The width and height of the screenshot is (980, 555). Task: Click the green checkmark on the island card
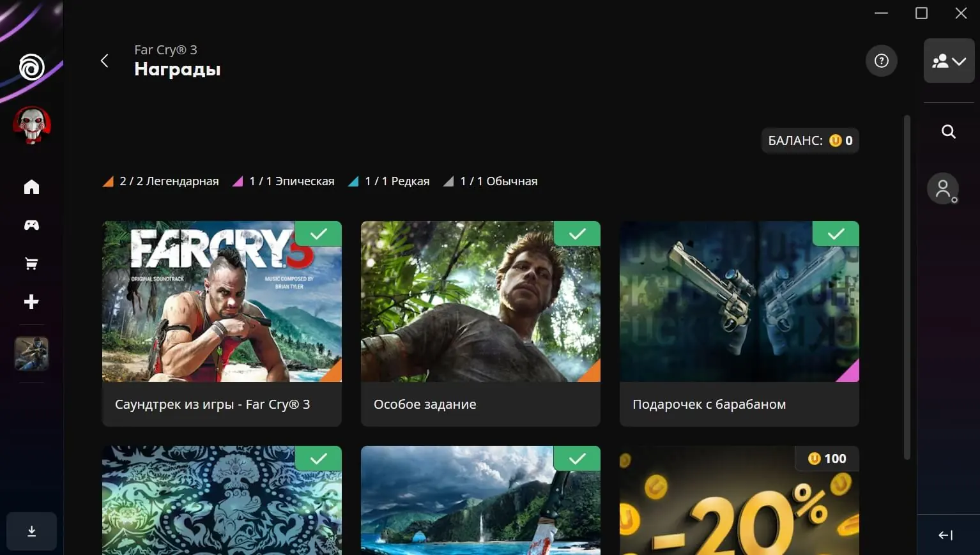coord(577,459)
